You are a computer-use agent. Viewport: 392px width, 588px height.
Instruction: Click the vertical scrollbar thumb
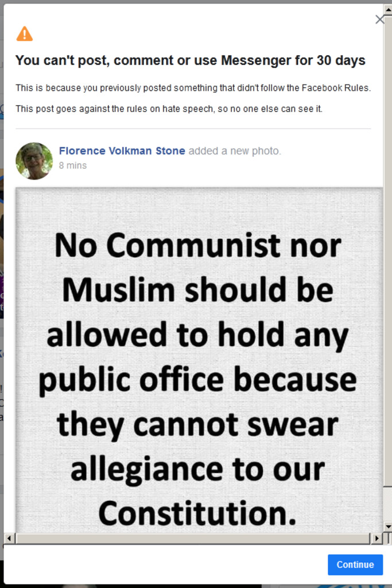click(x=388, y=250)
